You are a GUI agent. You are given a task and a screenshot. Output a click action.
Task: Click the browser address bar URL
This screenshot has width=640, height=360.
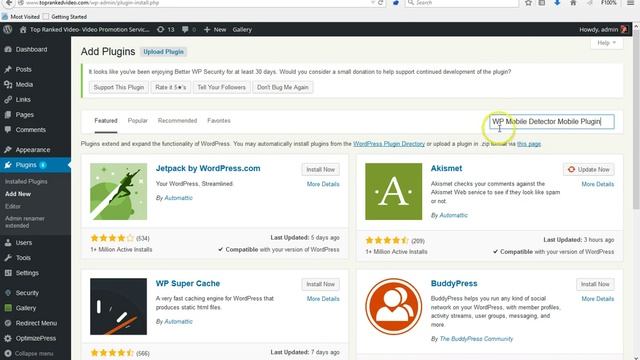tap(92, 3)
